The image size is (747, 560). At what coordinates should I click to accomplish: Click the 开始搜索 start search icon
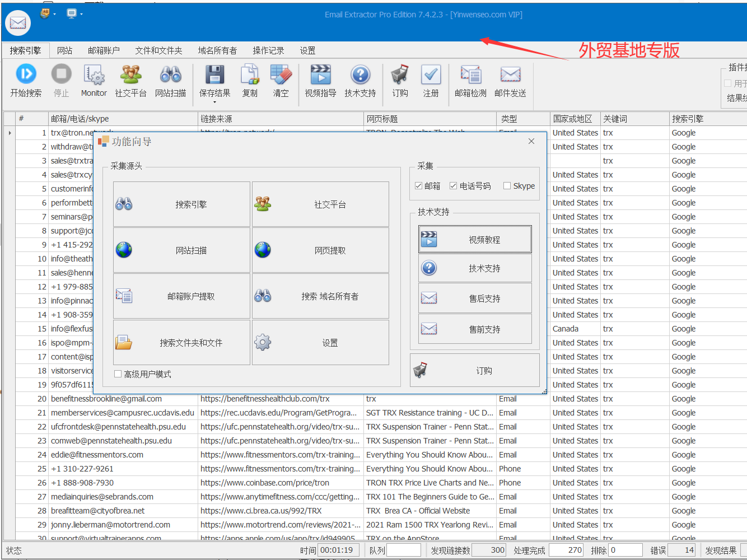click(x=26, y=74)
